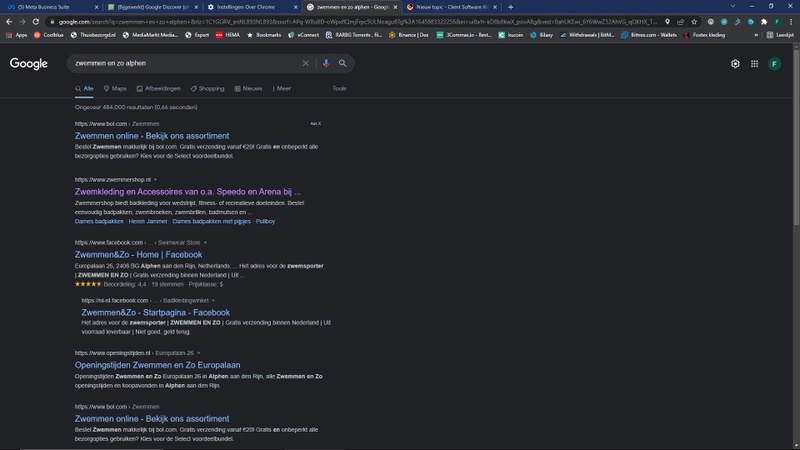800x450 pixels.
Task: Expand options arrow next to Badkledingwinkel result
Action: coord(213,301)
